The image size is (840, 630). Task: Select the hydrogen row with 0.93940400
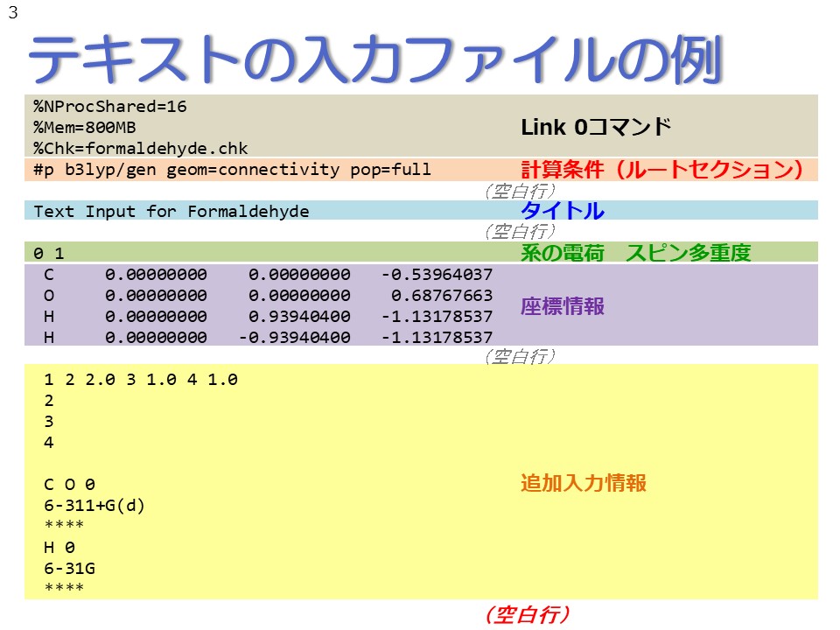(x=268, y=316)
